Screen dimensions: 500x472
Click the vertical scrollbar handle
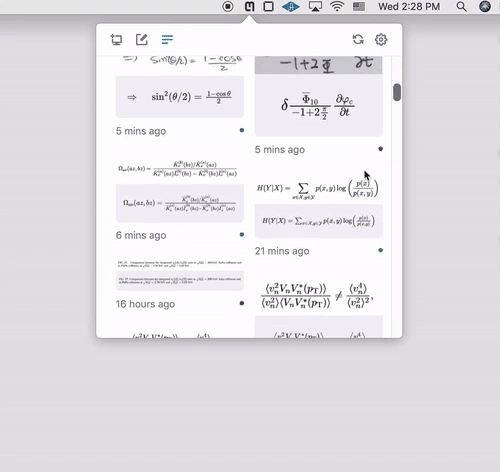(x=397, y=92)
